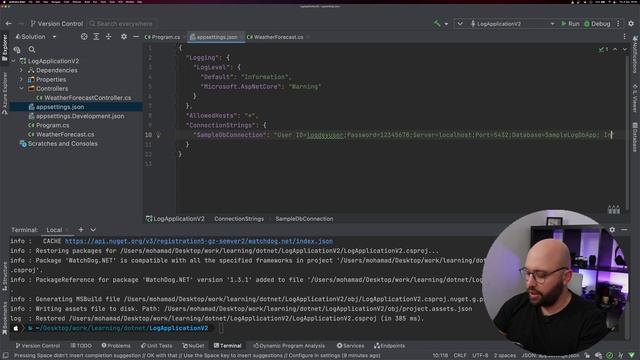Open the build options dropdown arrow

(446, 24)
